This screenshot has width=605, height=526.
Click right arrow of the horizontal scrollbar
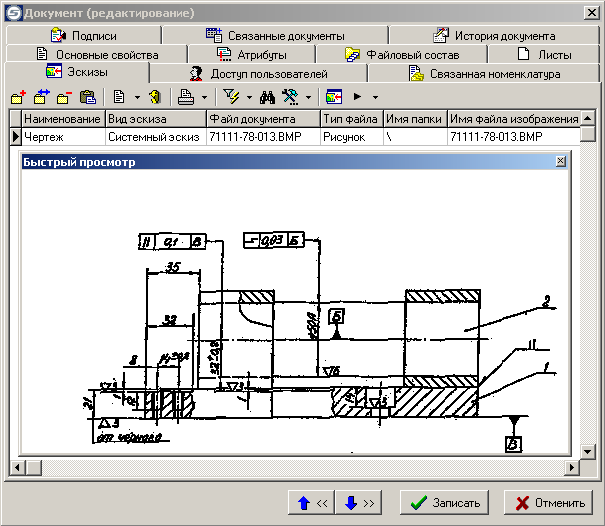[x=573, y=467]
